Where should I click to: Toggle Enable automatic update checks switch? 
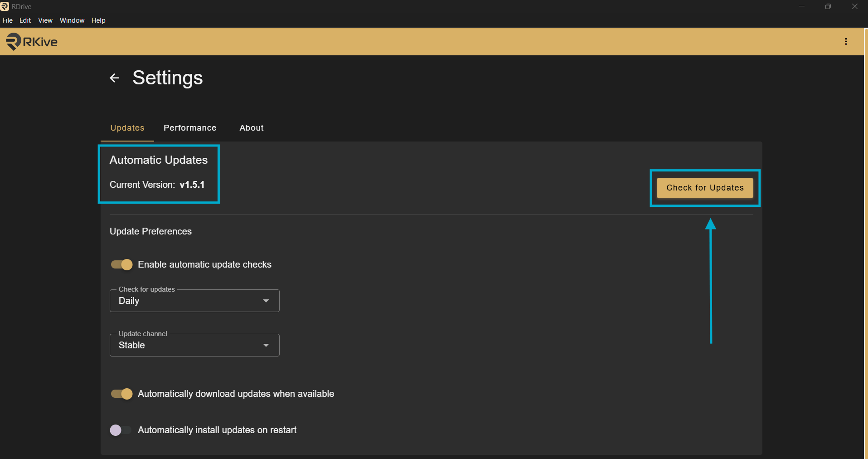[121, 264]
